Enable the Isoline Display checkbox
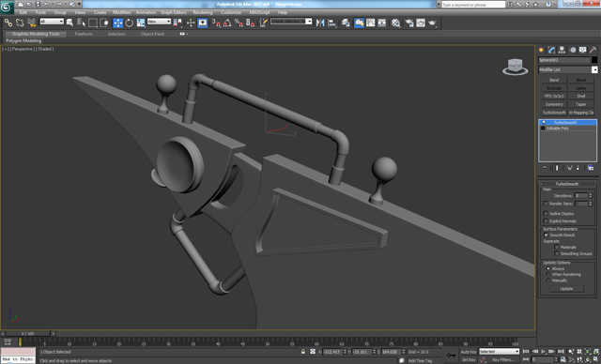 [546, 214]
